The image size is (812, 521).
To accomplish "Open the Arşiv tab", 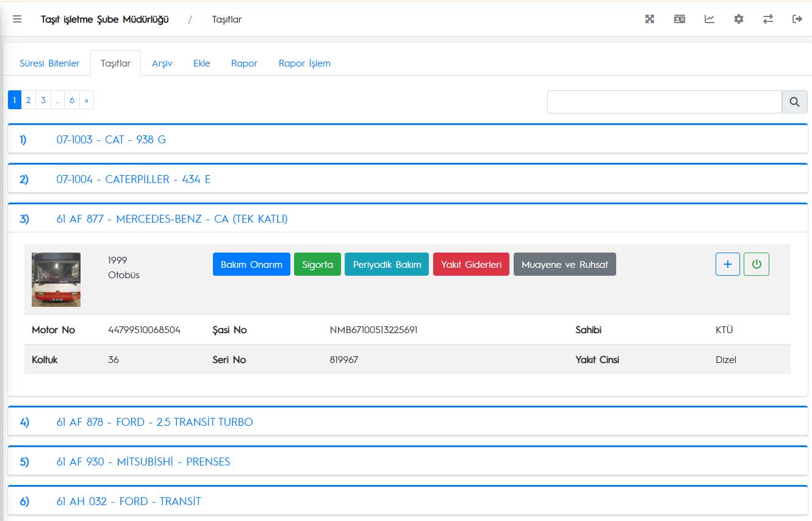I will [x=162, y=63].
